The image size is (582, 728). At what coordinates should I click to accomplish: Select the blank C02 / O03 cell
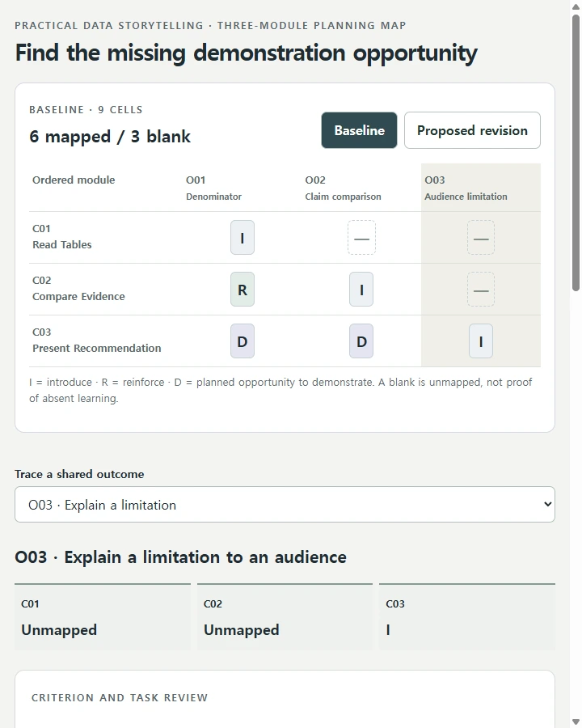[481, 290]
